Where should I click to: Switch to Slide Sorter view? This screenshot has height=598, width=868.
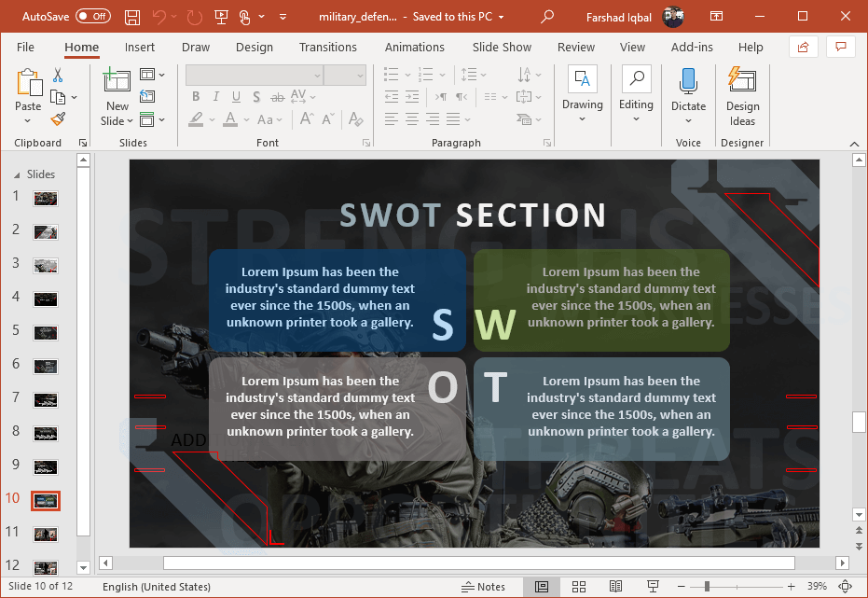click(x=578, y=587)
